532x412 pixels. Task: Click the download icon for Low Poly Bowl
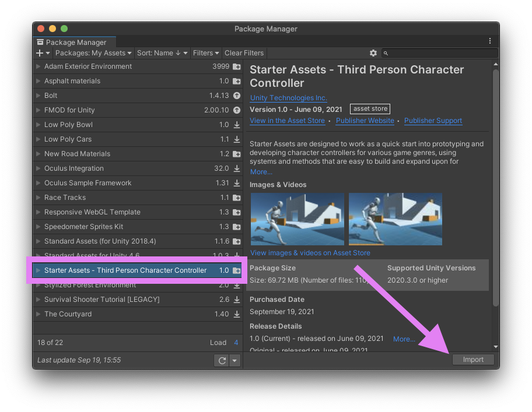coord(237,125)
